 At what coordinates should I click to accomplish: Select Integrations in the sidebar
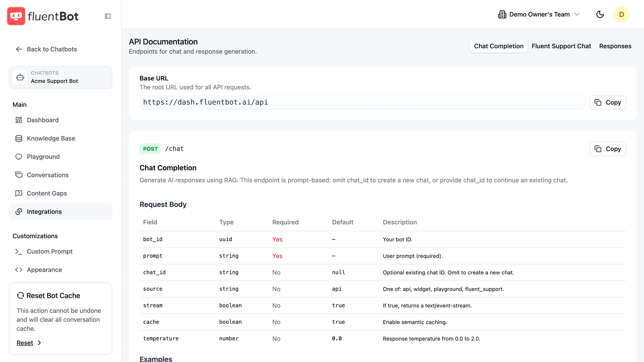pyautogui.click(x=61, y=212)
